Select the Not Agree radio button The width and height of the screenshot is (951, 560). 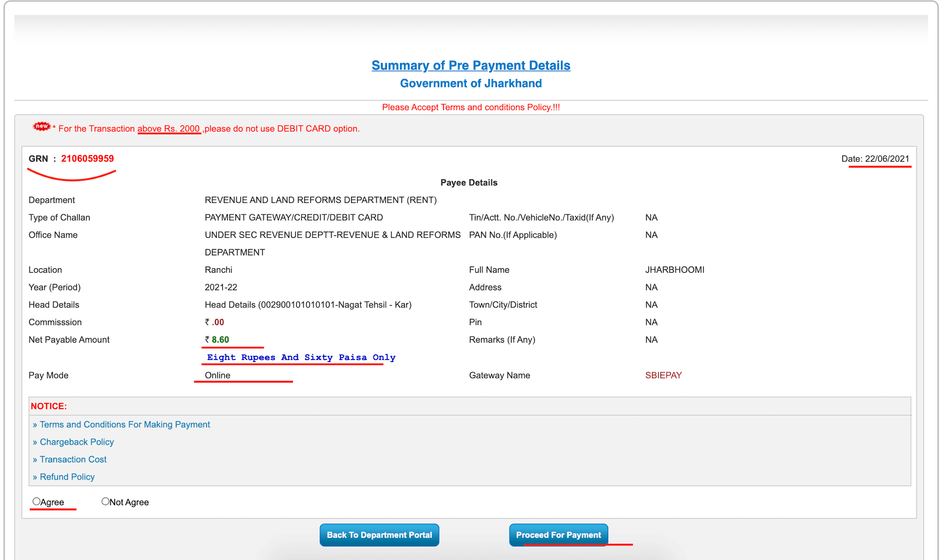click(x=105, y=501)
